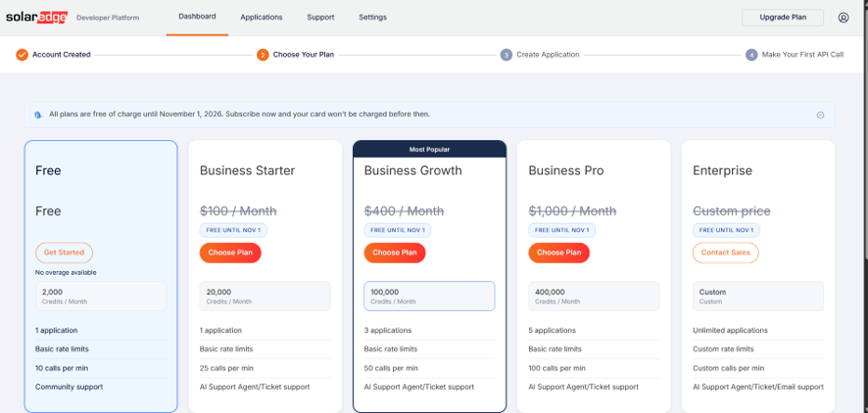Click the 400,000 Credits / Month box

pos(594,297)
